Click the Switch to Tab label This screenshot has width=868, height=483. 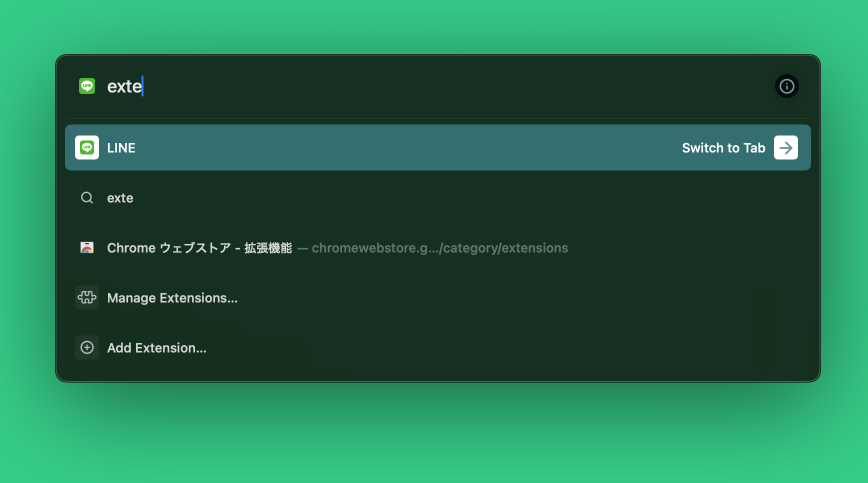(723, 148)
